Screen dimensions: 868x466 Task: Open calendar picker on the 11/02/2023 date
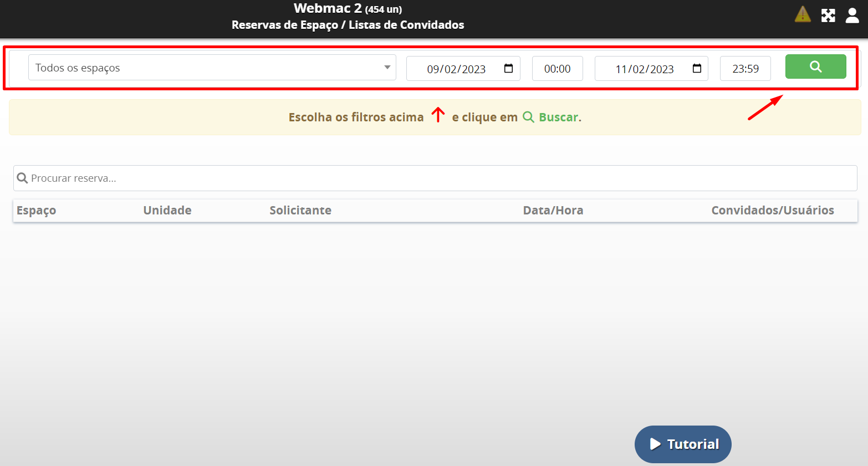(697, 69)
